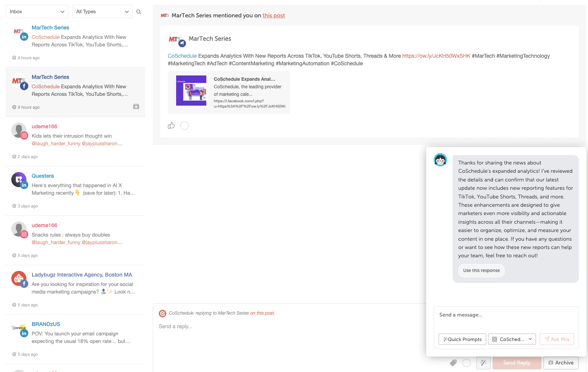
Task: Click the Questera avatar with the LinkedIn badge
Action: tap(20, 180)
